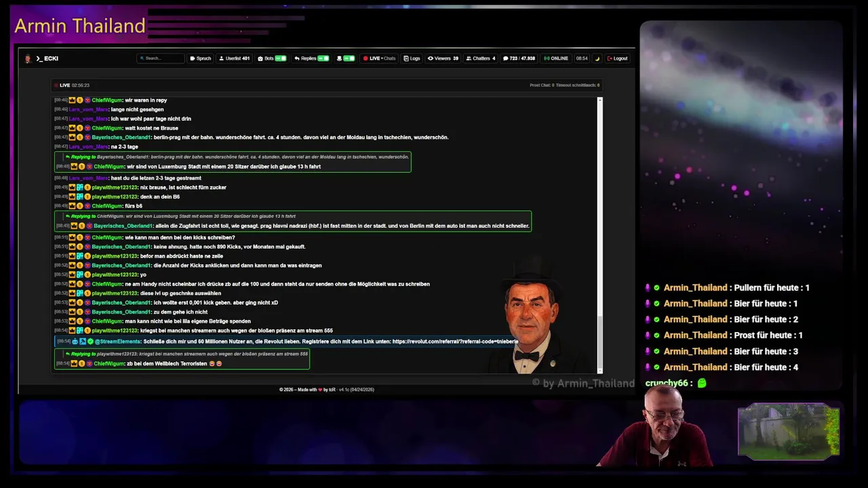
Task: Click the cyan badge on 'nix brause' message
Action: 80,187
